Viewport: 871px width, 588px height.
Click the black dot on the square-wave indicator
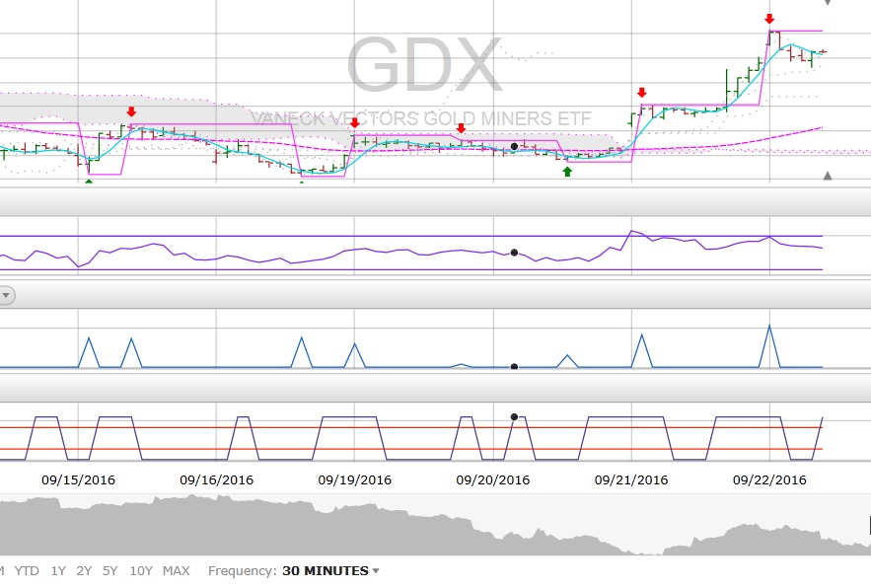click(514, 416)
